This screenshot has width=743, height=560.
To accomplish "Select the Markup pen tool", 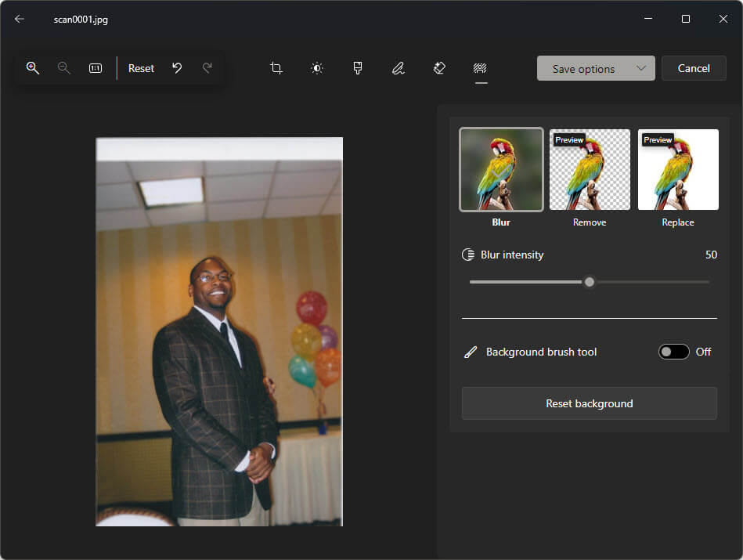I will (x=399, y=68).
